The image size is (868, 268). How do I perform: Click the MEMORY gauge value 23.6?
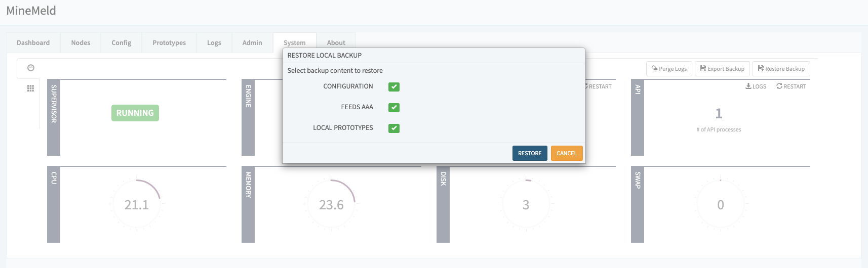click(331, 205)
